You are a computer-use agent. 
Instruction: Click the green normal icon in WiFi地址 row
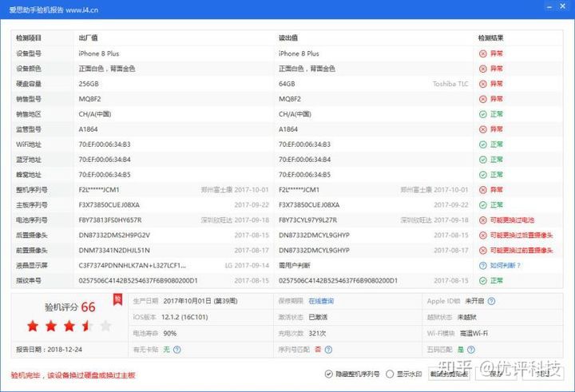click(x=482, y=145)
